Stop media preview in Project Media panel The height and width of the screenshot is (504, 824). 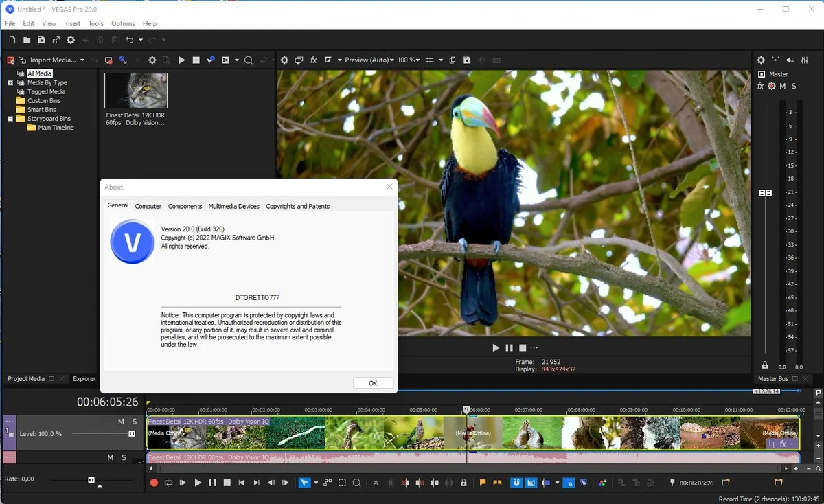[196, 60]
